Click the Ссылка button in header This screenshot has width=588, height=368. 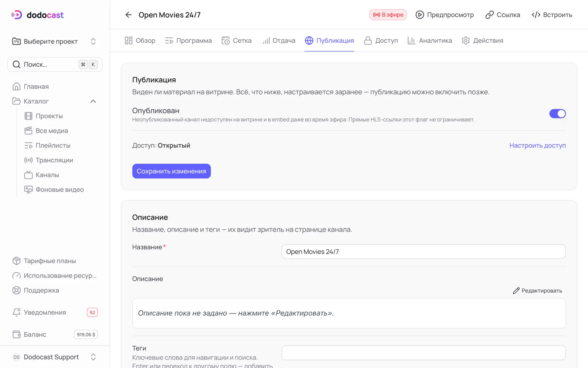coord(503,15)
